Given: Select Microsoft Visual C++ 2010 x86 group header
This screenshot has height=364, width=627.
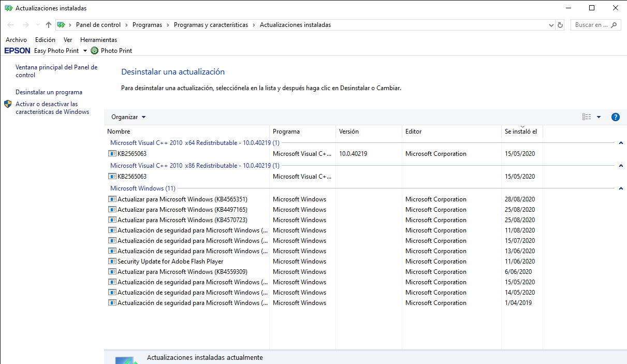Looking at the screenshot, I should [195, 166].
